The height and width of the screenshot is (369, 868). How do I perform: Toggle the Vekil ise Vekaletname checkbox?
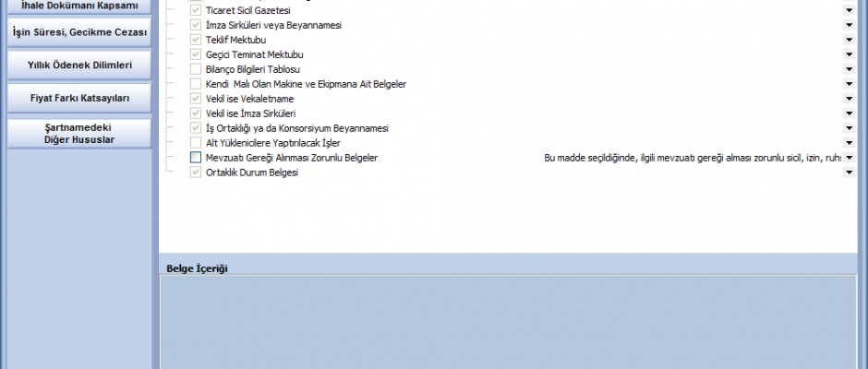(196, 99)
